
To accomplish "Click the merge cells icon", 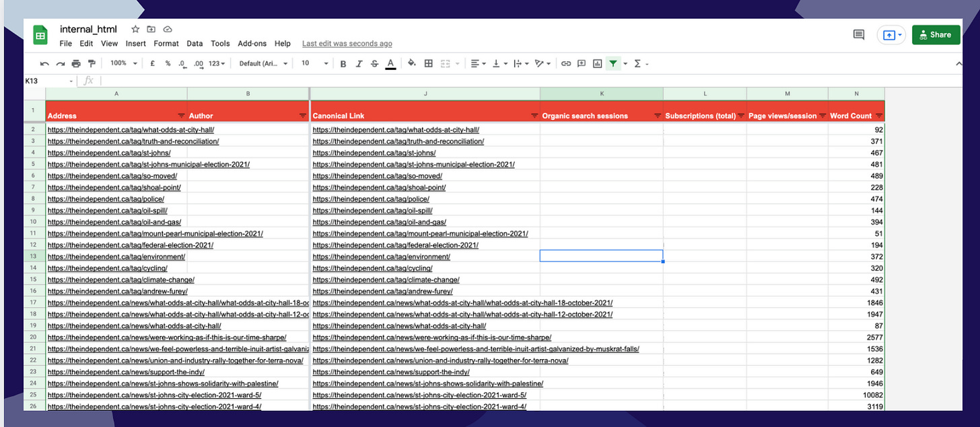I will point(445,63).
